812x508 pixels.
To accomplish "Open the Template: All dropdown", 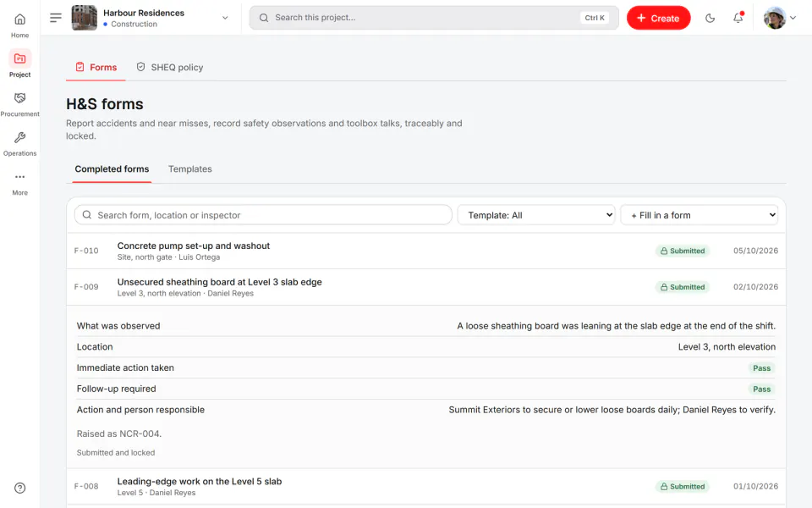I will (537, 214).
